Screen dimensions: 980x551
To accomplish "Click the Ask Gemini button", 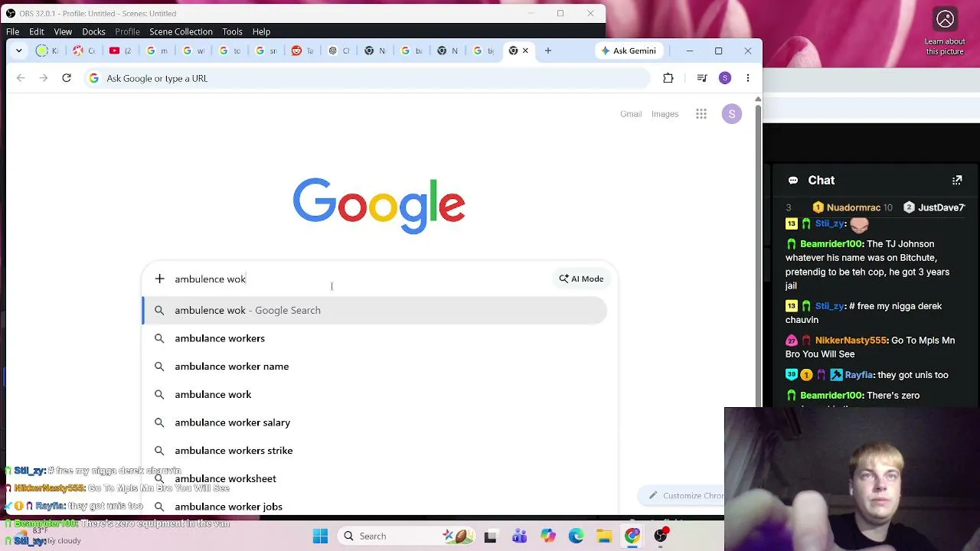I will pos(629,51).
